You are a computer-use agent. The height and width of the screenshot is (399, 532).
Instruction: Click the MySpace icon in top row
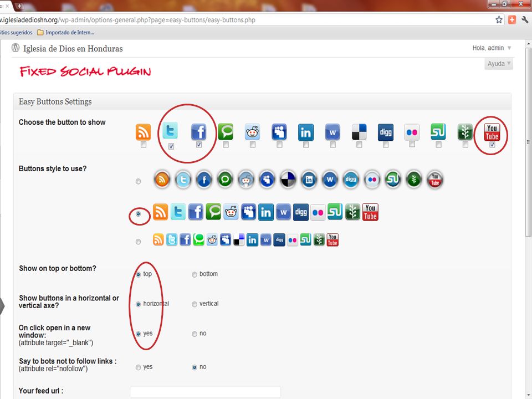[279, 132]
